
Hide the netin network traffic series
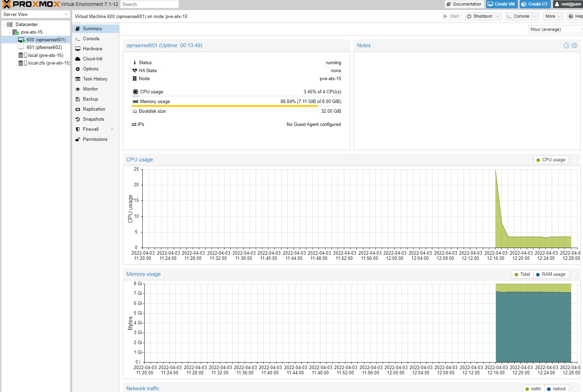pyautogui.click(x=533, y=389)
